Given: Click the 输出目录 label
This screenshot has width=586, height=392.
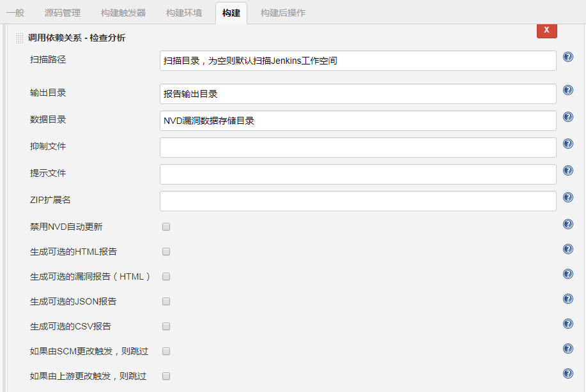Looking at the screenshot, I should tap(48, 93).
